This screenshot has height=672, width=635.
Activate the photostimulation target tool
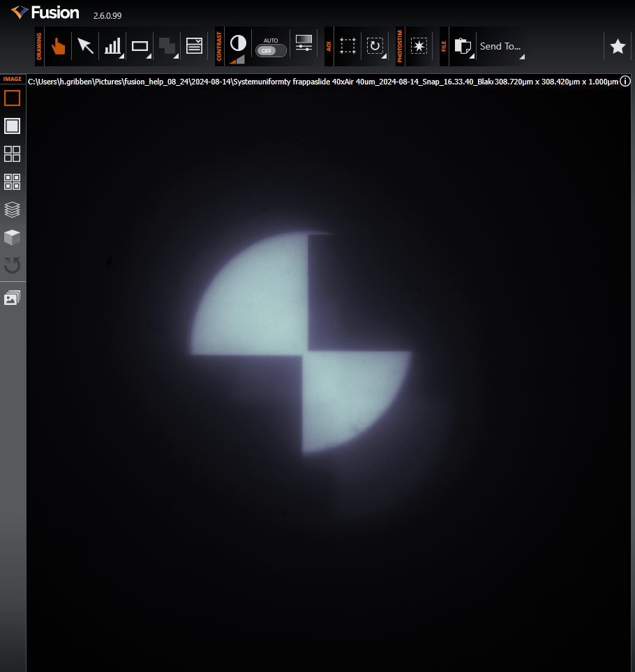click(x=419, y=46)
